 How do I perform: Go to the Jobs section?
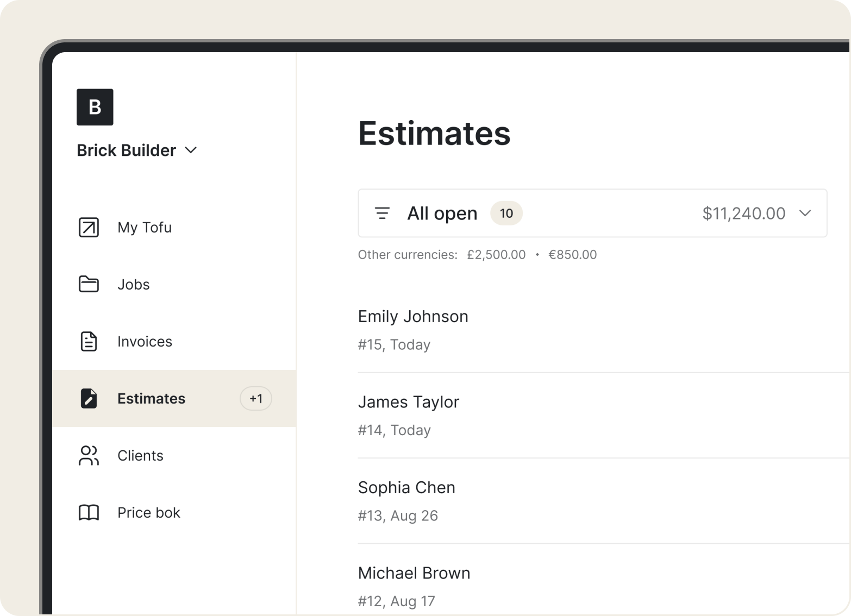[x=174, y=284]
